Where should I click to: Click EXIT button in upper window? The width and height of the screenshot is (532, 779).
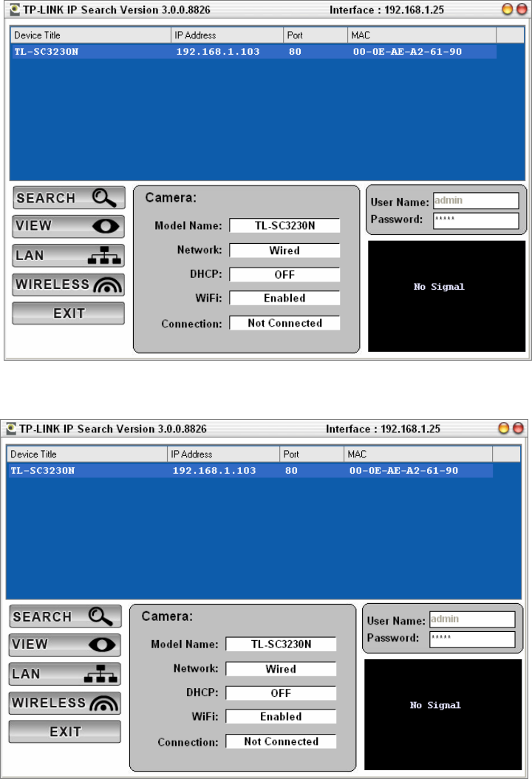click(69, 313)
